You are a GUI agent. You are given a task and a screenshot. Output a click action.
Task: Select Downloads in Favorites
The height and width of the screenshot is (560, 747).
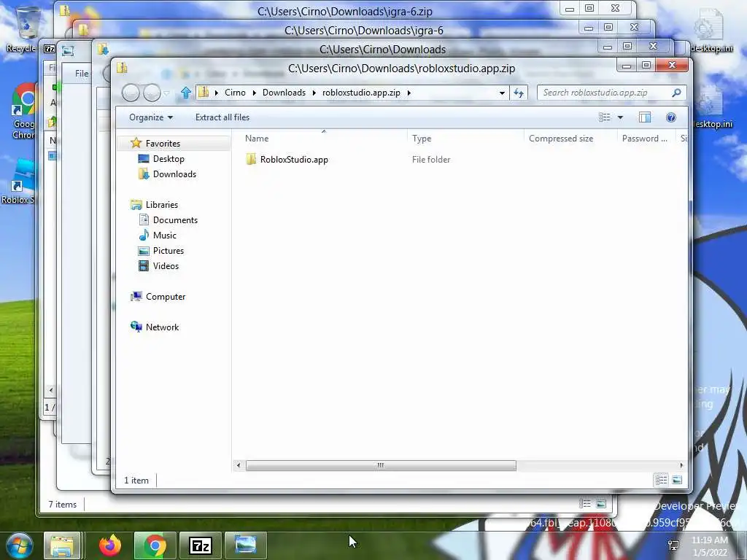pyautogui.click(x=174, y=174)
